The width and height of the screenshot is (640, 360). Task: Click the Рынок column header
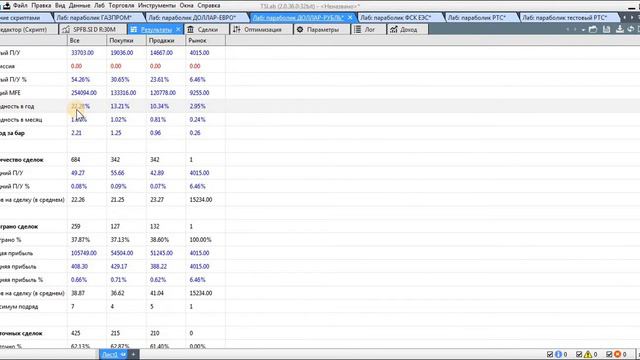tap(206, 40)
